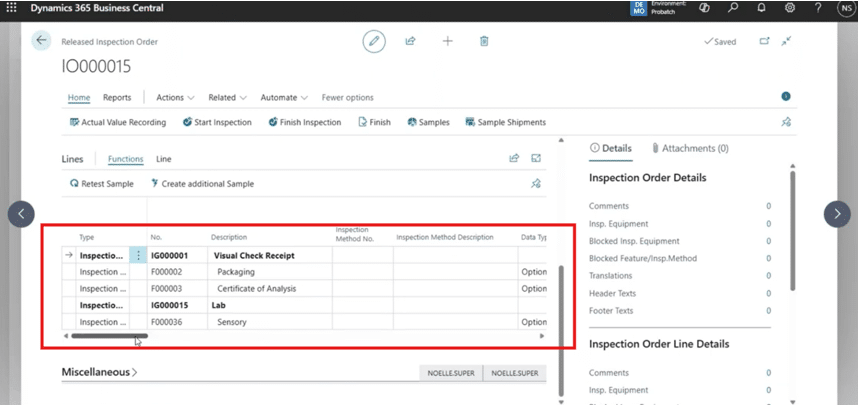Select the Home menu tab
Image resolution: width=859 pixels, height=405 pixels.
click(x=79, y=98)
